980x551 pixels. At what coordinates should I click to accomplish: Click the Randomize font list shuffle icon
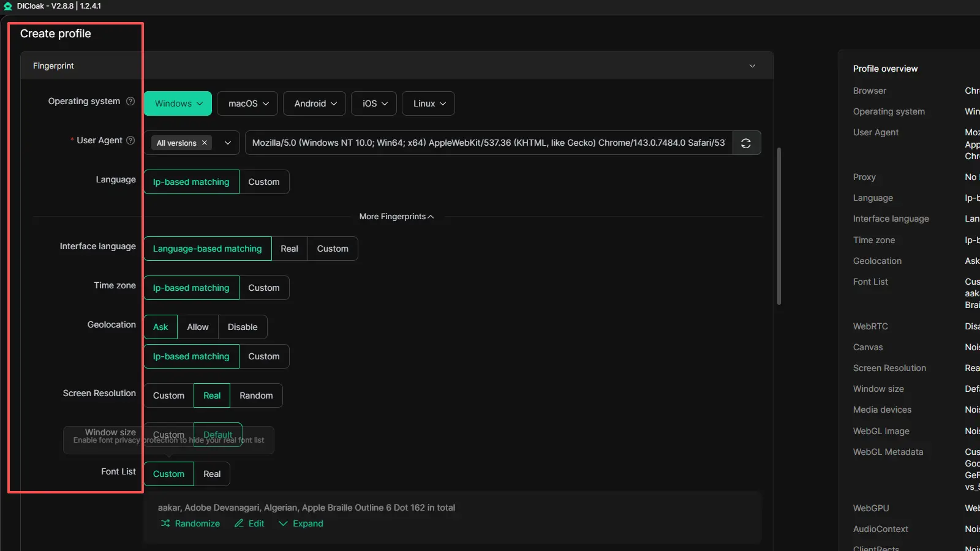pyautogui.click(x=165, y=523)
